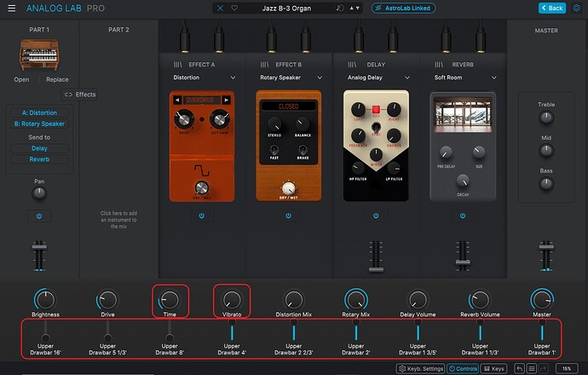
Task: Click the Effect B handle icon
Action: [264, 65]
